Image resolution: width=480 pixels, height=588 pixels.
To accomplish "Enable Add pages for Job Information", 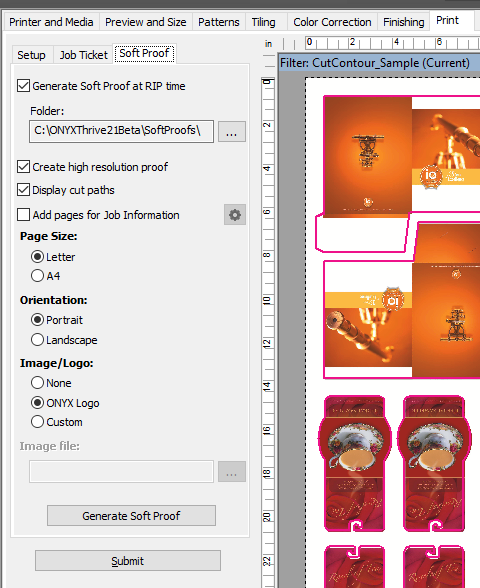I will [x=24, y=215].
